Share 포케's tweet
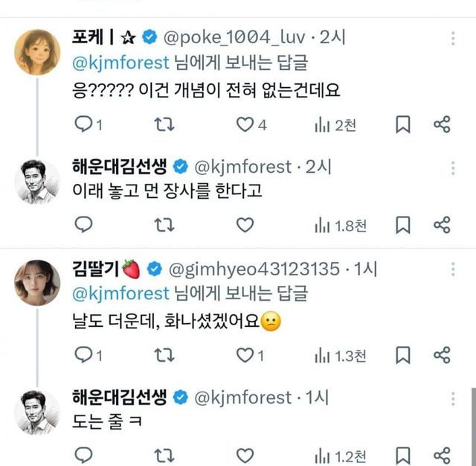 (x=442, y=125)
